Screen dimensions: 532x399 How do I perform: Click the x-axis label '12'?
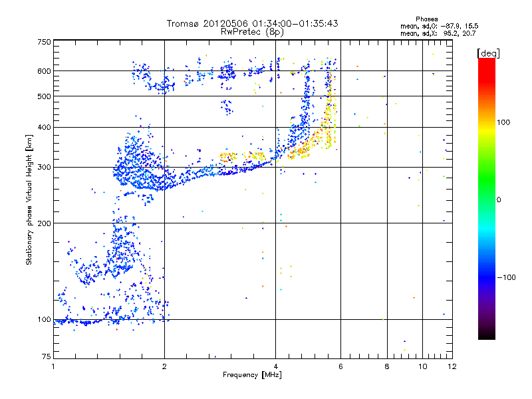click(x=452, y=366)
